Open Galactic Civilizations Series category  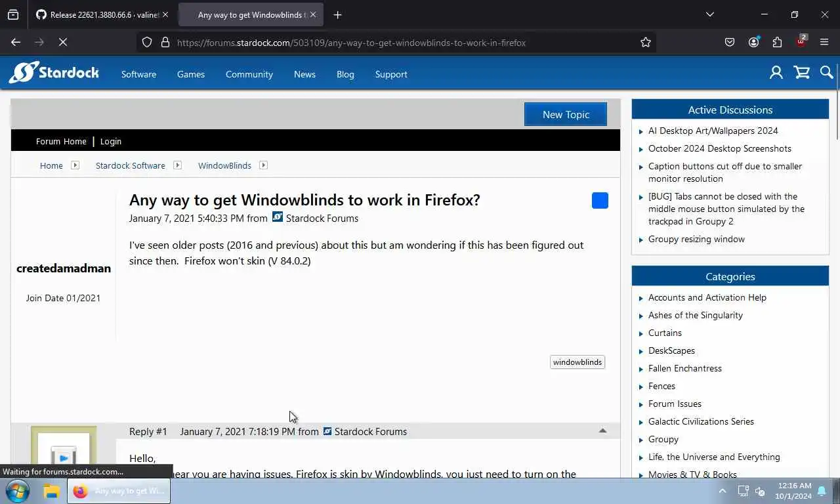(x=701, y=421)
